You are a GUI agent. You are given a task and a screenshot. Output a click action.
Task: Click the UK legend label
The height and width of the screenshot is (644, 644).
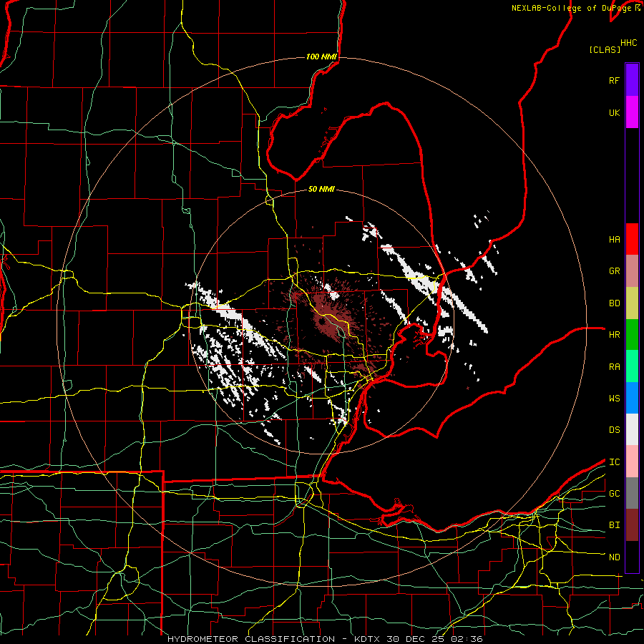tap(614, 112)
